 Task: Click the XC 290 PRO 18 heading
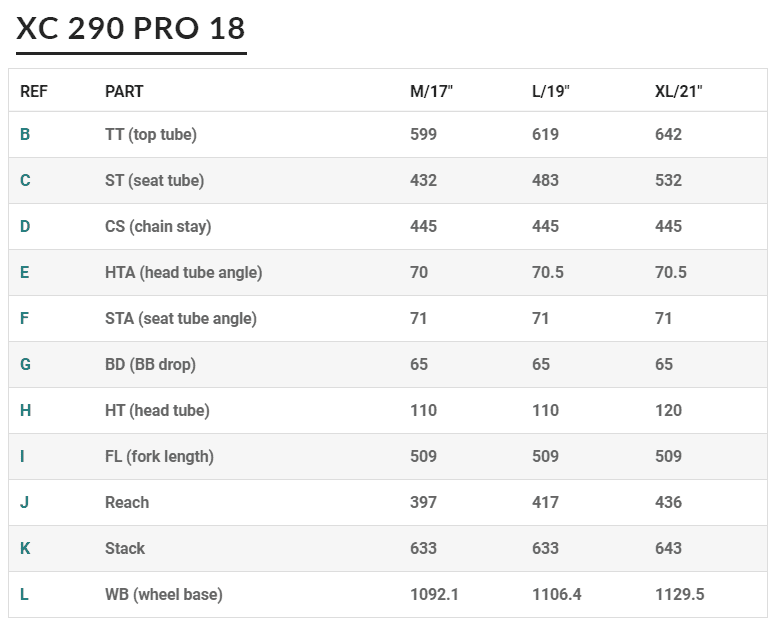point(131,27)
